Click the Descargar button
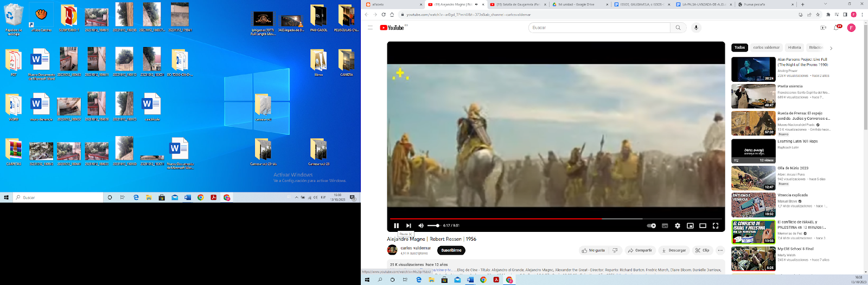The width and height of the screenshot is (868, 285). pos(674,250)
